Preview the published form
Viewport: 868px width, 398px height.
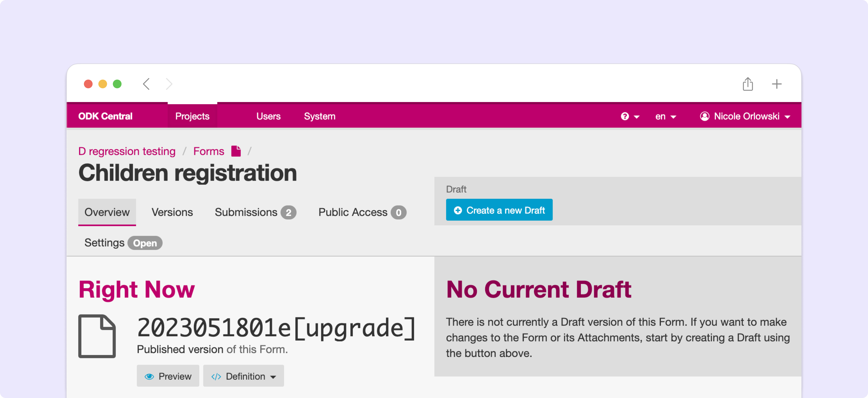[168, 376]
